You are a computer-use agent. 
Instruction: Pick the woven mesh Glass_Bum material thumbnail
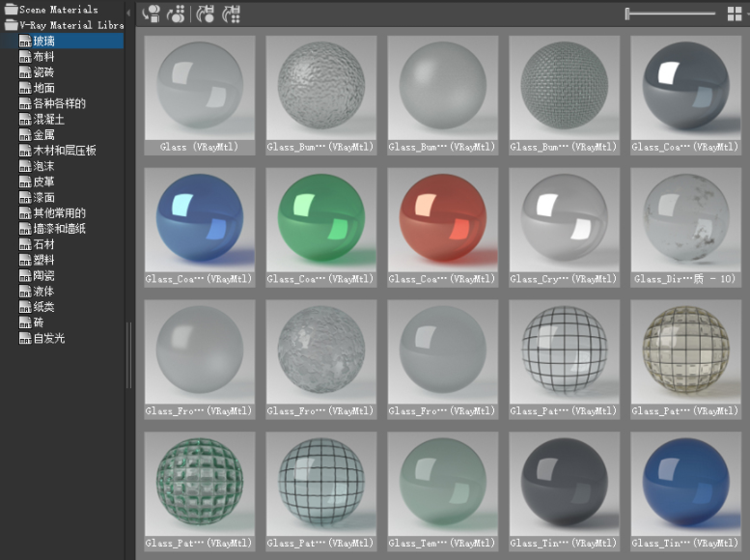coord(564,95)
